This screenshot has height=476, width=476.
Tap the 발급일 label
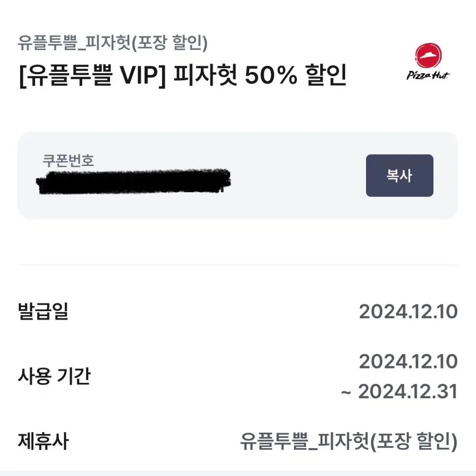pos(43,312)
